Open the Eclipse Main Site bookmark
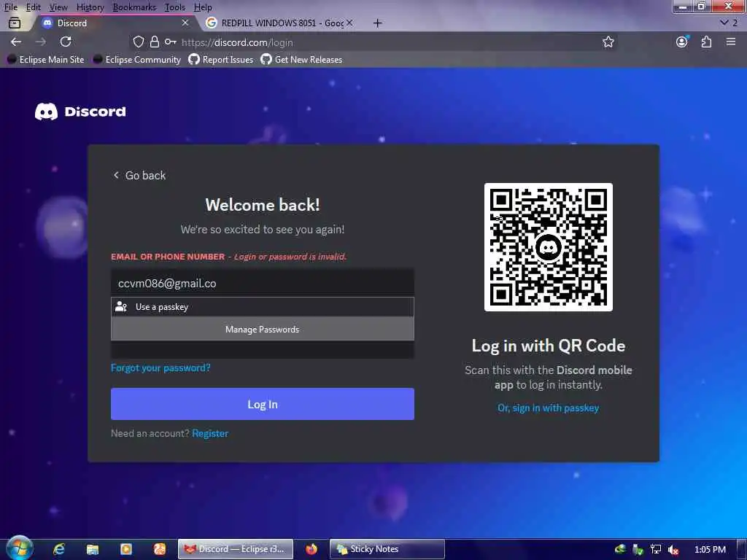747x560 pixels. click(46, 60)
